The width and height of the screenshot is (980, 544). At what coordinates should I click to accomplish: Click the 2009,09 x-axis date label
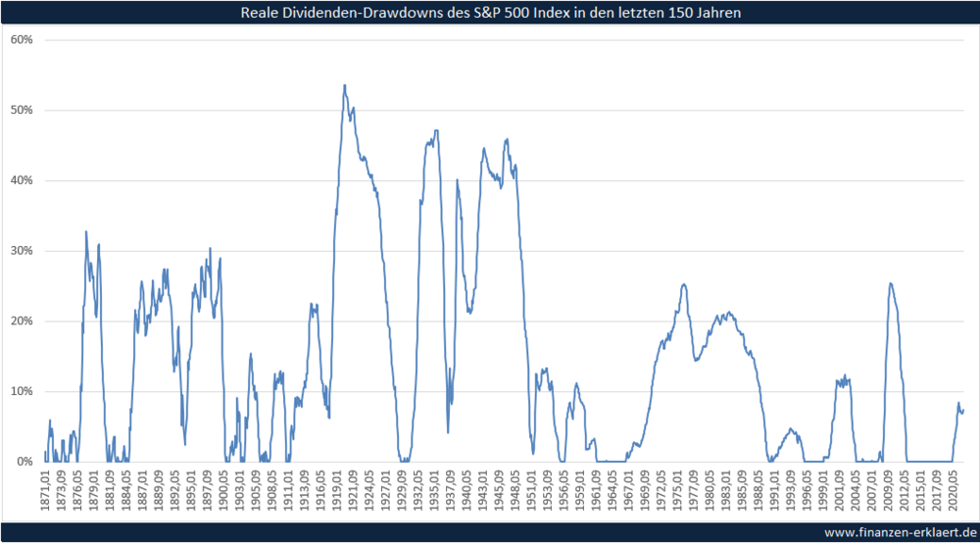pos(889,490)
